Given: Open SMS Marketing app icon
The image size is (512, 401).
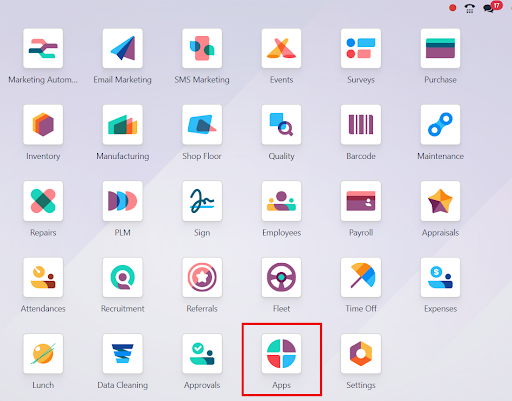Looking at the screenshot, I should [202, 48].
